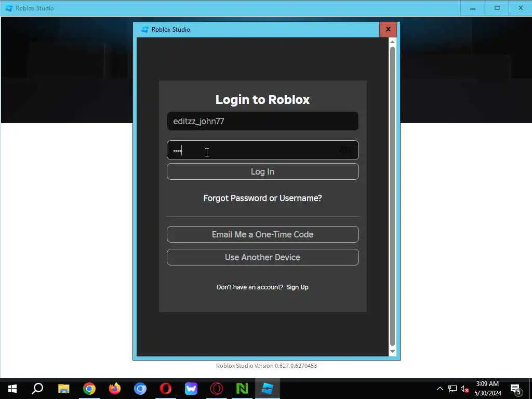532x399 pixels.
Task: Choose Use Another Device button
Action: click(262, 257)
